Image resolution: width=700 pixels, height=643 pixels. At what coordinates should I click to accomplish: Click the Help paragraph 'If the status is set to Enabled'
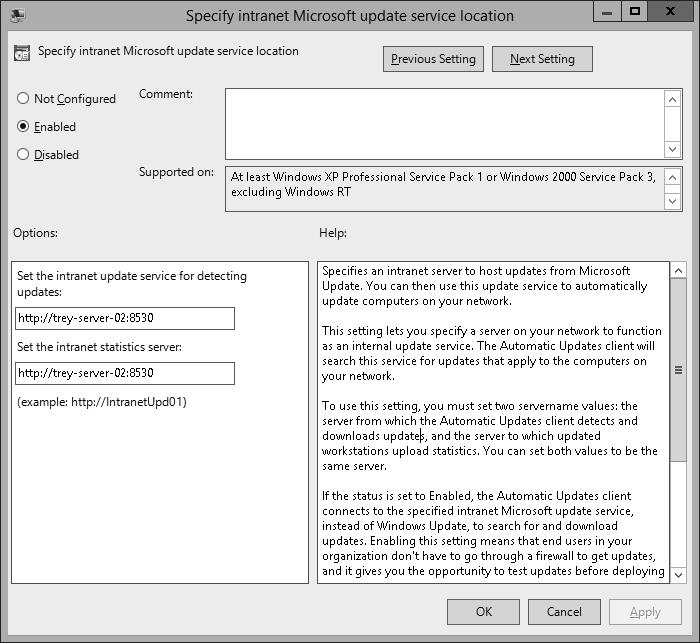click(493, 533)
